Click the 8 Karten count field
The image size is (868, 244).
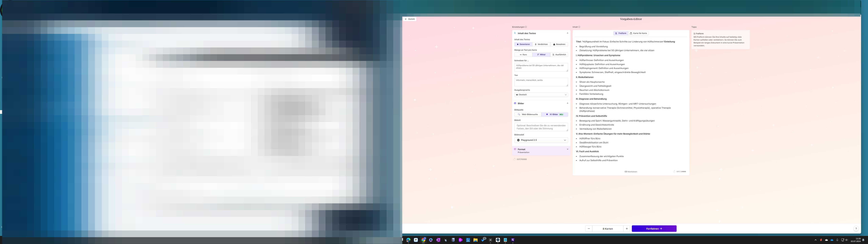point(608,229)
